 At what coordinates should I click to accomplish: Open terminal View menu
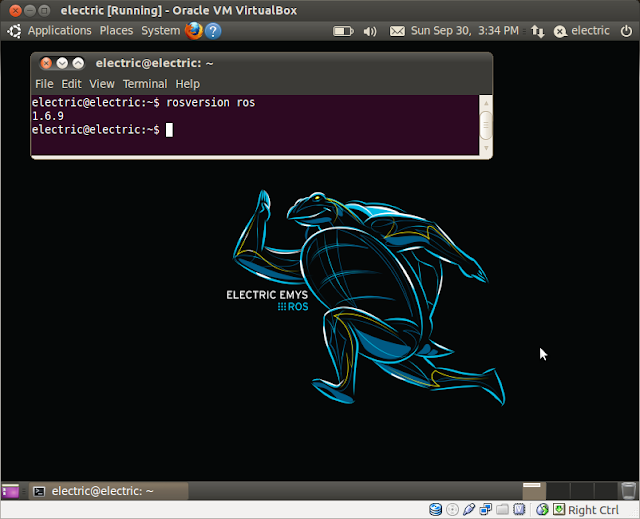point(102,84)
